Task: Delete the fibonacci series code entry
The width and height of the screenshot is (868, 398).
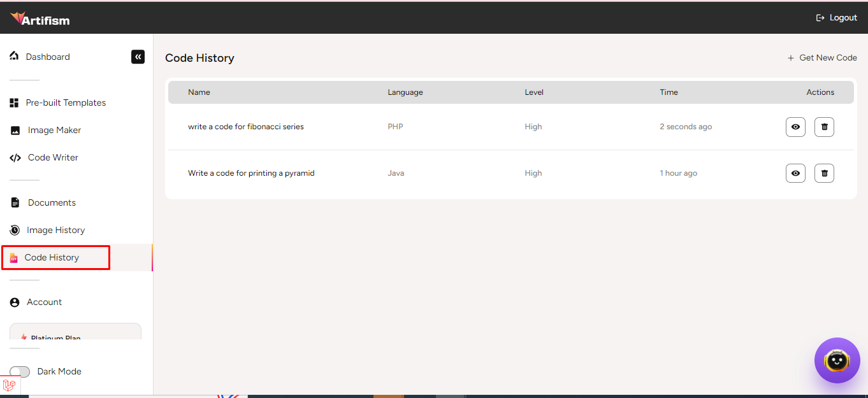Action: point(824,127)
